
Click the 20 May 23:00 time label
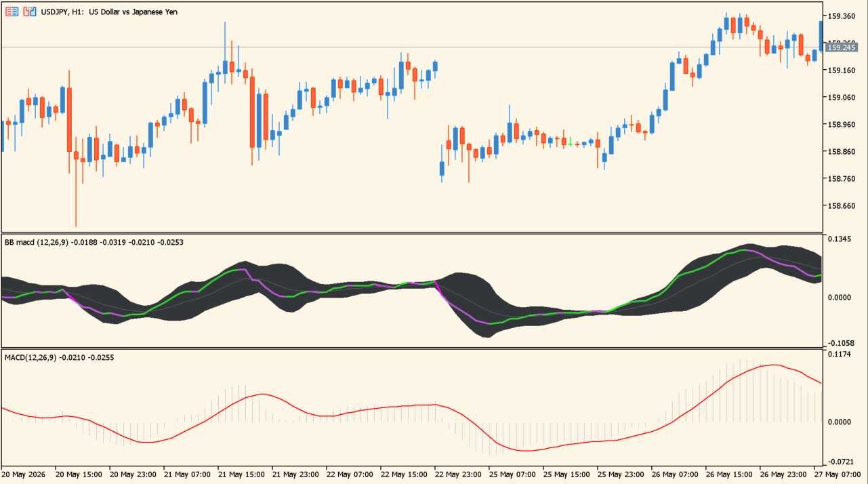pos(133,474)
